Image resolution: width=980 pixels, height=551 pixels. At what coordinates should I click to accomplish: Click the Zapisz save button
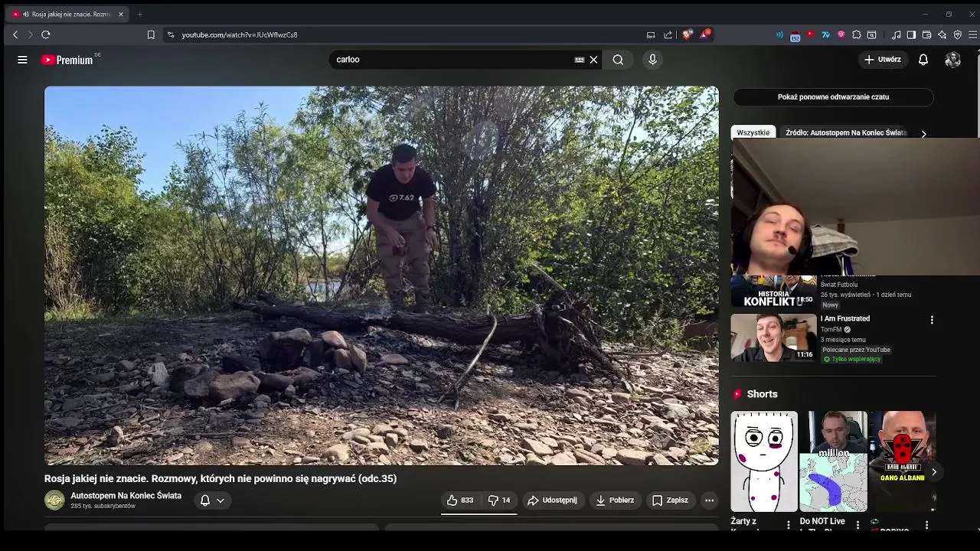pos(670,500)
